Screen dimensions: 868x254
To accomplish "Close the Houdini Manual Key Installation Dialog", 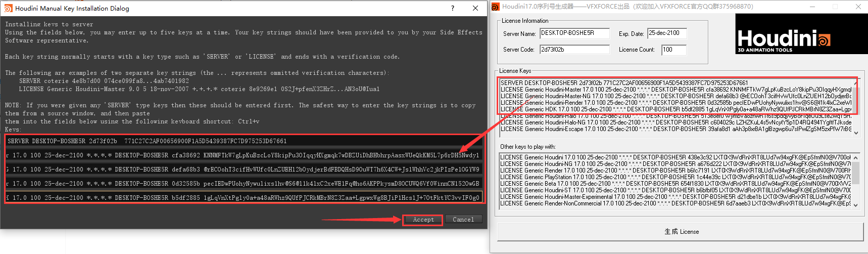I will pyautogui.click(x=475, y=8).
